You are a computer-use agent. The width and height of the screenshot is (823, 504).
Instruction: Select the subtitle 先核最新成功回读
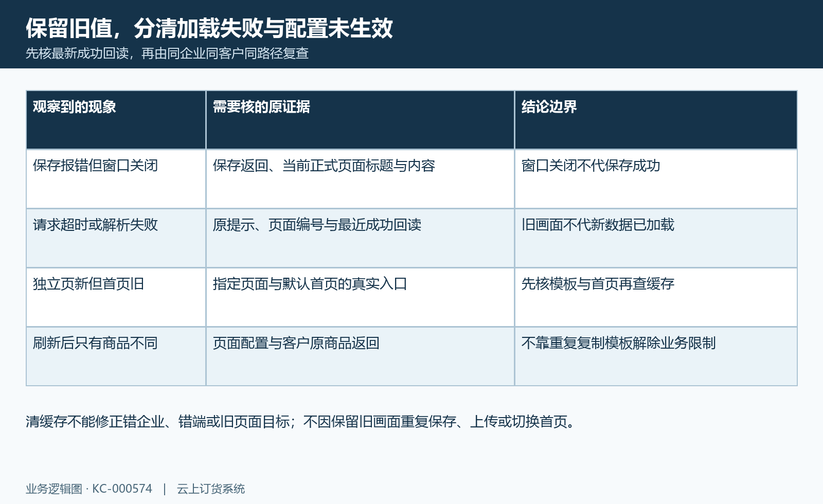[x=77, y=53]
